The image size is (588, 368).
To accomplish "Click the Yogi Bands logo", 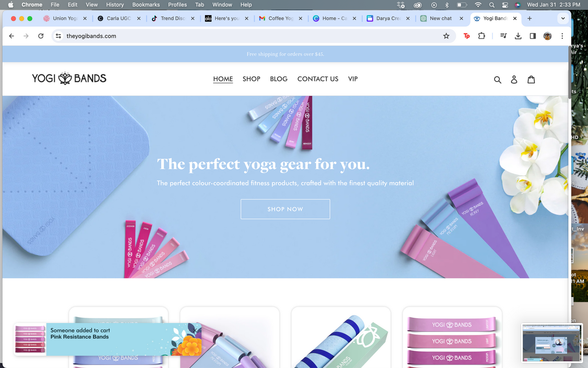I will pyautogui.click(x=69, y=79).
